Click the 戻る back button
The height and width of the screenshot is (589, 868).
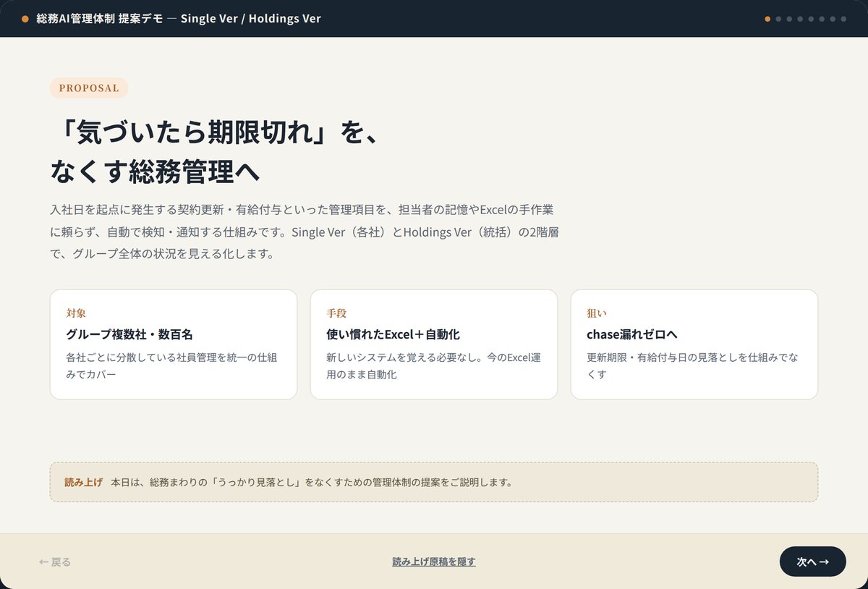tap(55, 562)
